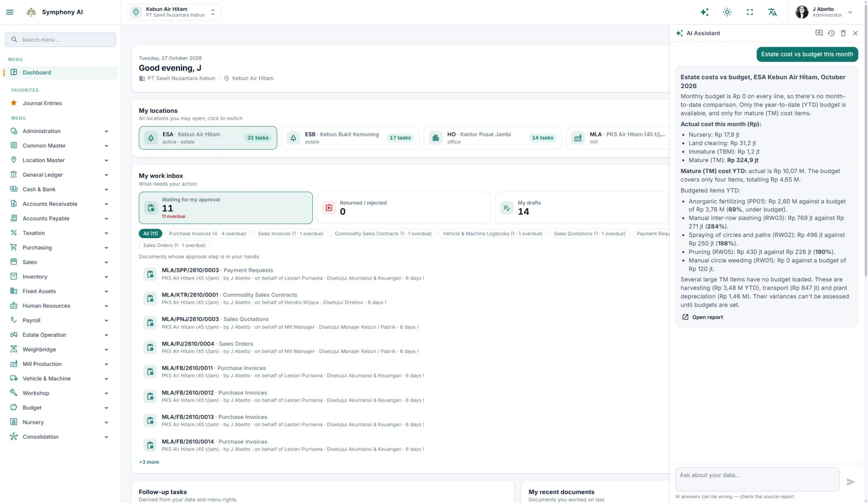Toggle the hamburger sidebar menu
This screenshot has height=503, width=868.
pos(10,12)
